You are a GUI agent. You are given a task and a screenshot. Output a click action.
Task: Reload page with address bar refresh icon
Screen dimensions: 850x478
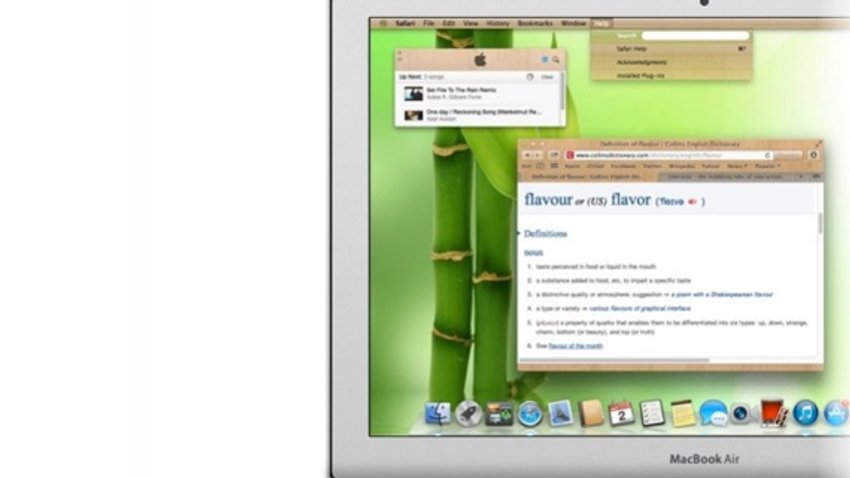[x=768, y=155]
